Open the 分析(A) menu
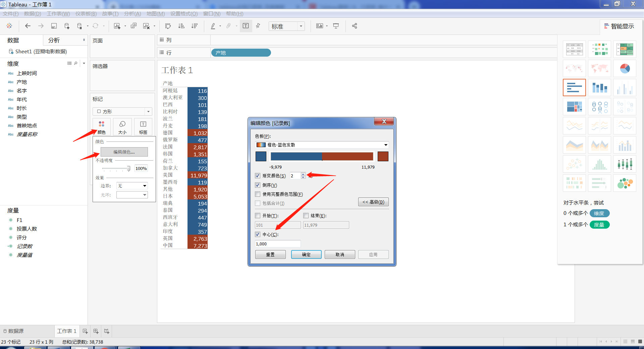This screenshot has height=349, width=644. [x=132, y=14]
